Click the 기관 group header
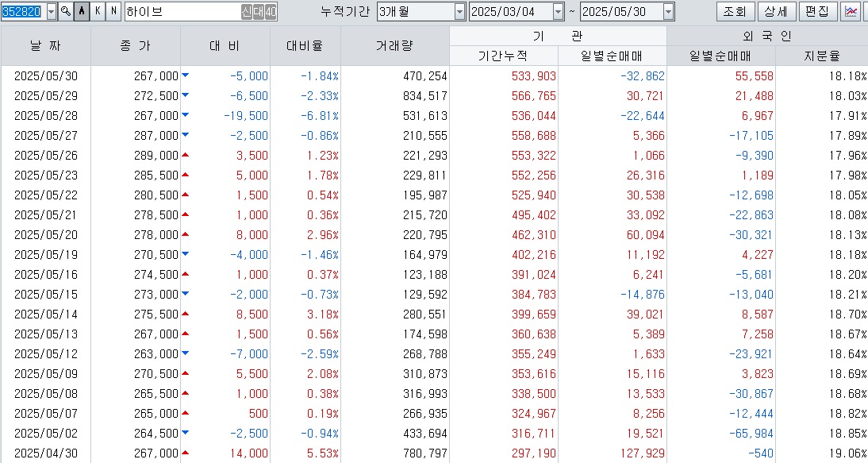 click(x=558, y=36)
